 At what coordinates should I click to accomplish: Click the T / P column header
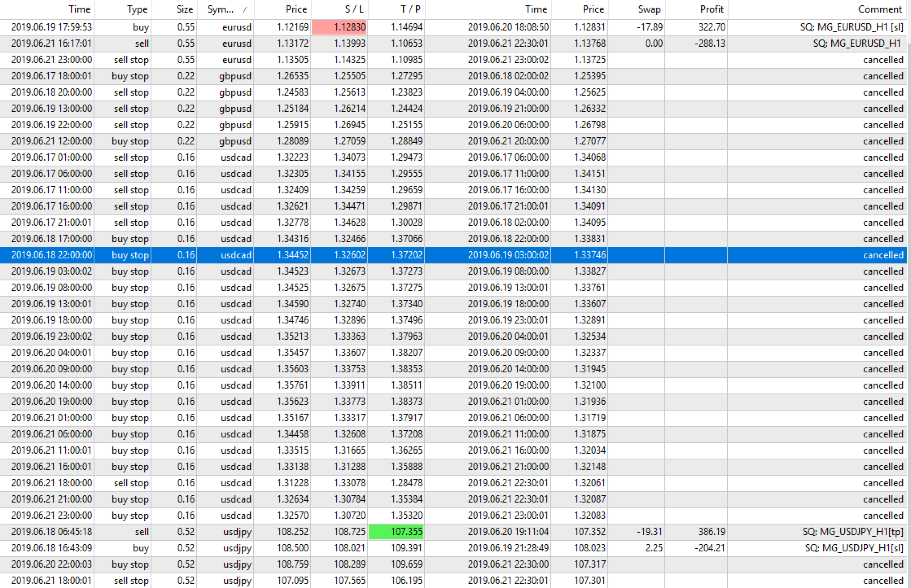click(410, 9)
